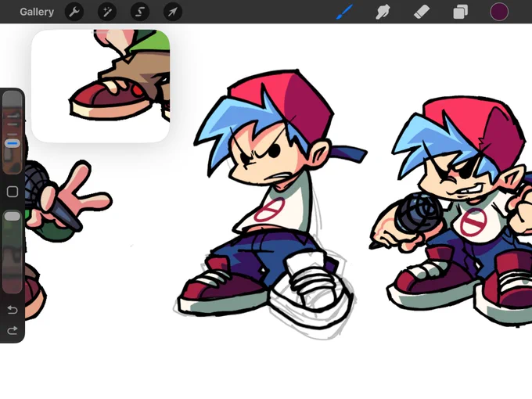
Task: Activate the Transform arrow tool
Action: point(173,12)
